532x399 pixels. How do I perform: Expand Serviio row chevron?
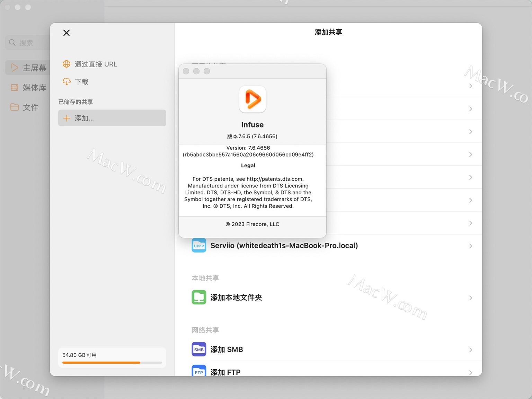(x=470, y=246)
